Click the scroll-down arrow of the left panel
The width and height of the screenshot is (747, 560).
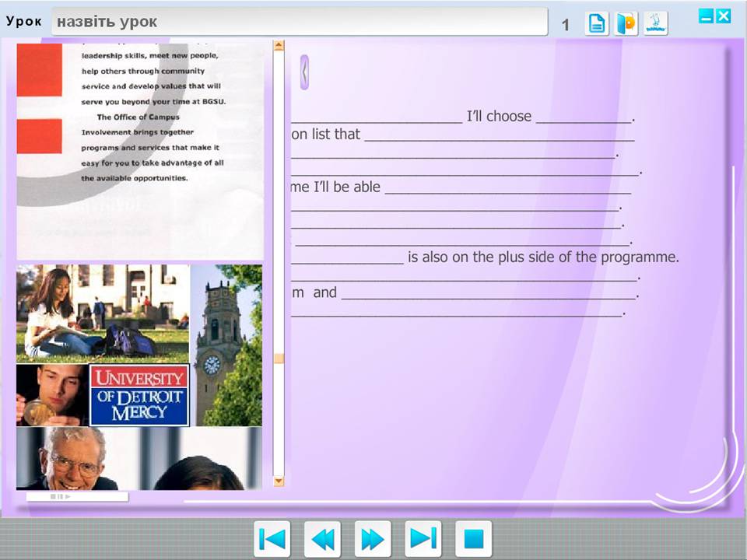point(279,481)
